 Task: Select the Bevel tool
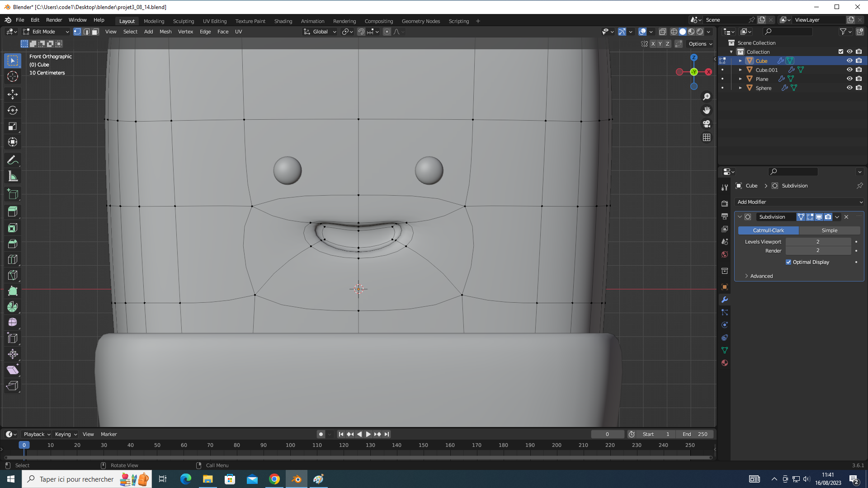(x=13, y=244)
